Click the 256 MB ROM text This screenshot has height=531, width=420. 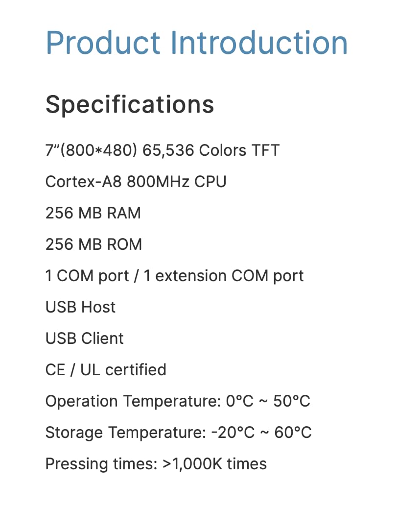tap(94, 244)
